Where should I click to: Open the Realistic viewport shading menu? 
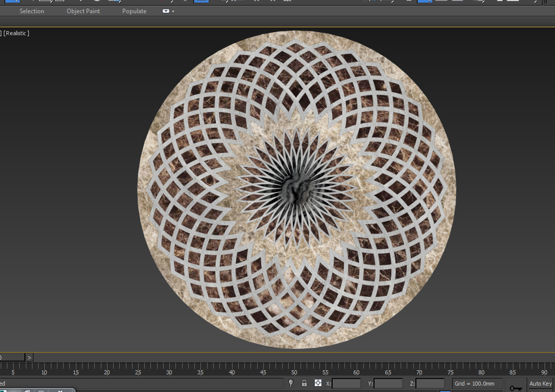coord(16,33)
